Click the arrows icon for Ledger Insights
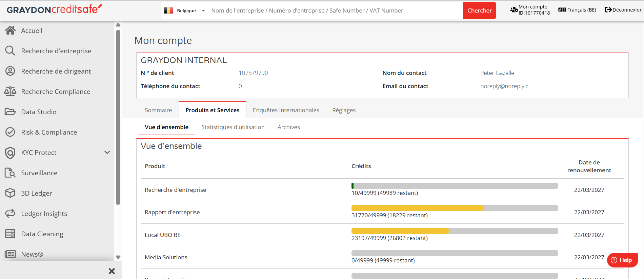644x279 pixels. click(x=10, y=214)
